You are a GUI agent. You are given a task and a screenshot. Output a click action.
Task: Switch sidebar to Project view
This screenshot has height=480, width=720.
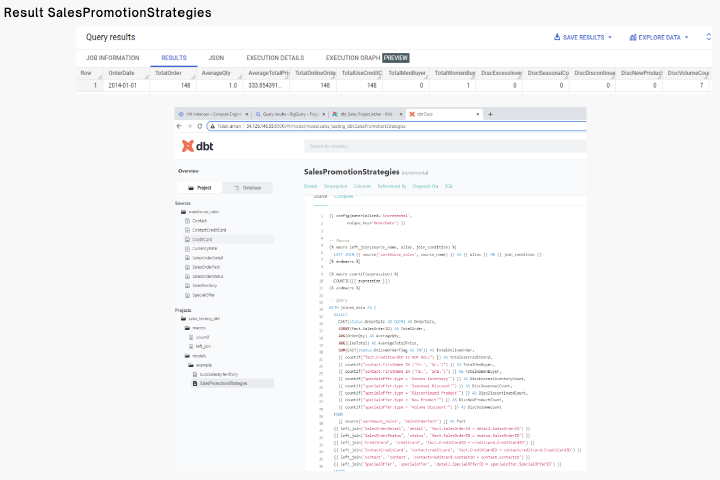coord(200,188)
